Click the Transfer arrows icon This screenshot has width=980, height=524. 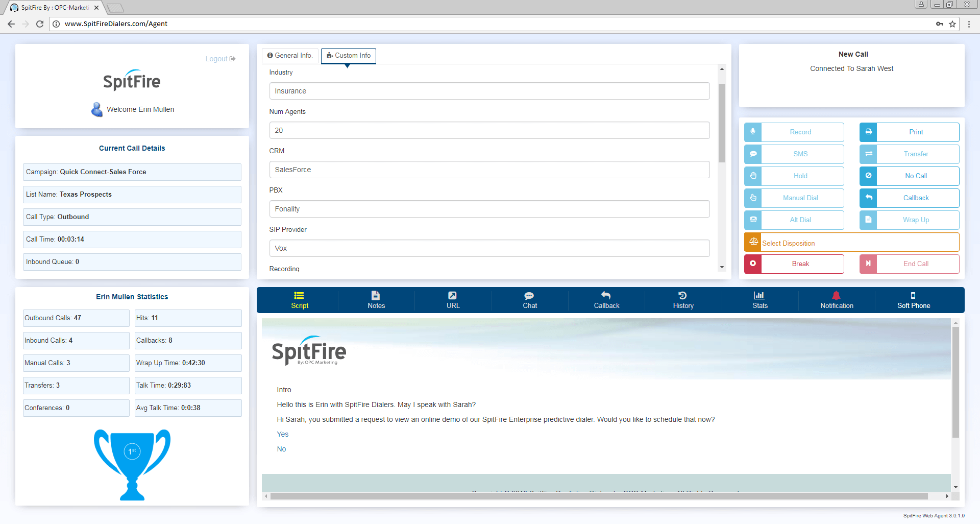click(868, 154)
